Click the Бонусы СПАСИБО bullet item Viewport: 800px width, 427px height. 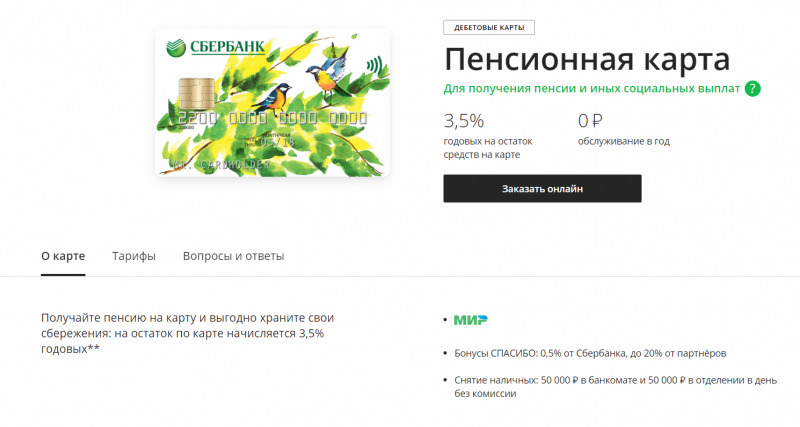pos(590,353)
